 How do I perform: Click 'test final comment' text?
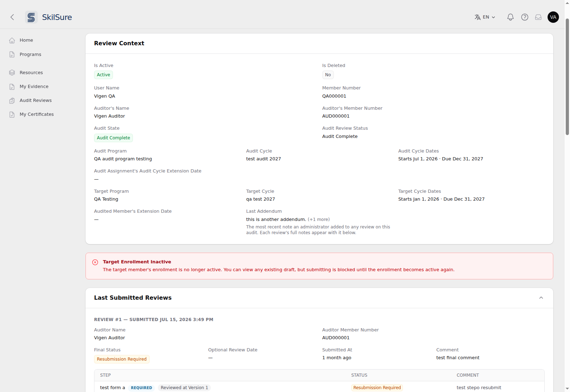[458, 358]
